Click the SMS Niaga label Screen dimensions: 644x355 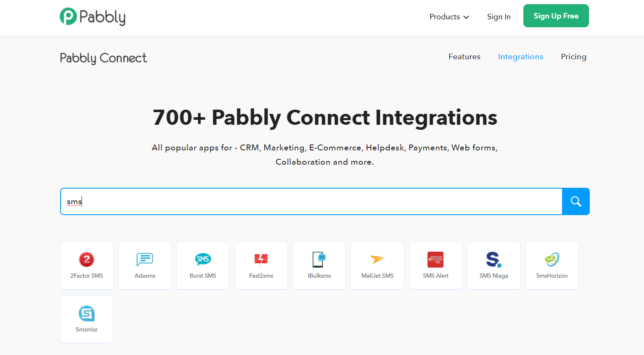coord(494,276)
